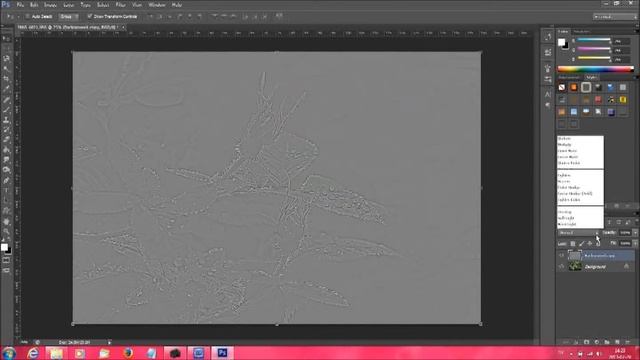Toggle Lock position
This screenshot has height=360, width=640.
pos(589,244)
